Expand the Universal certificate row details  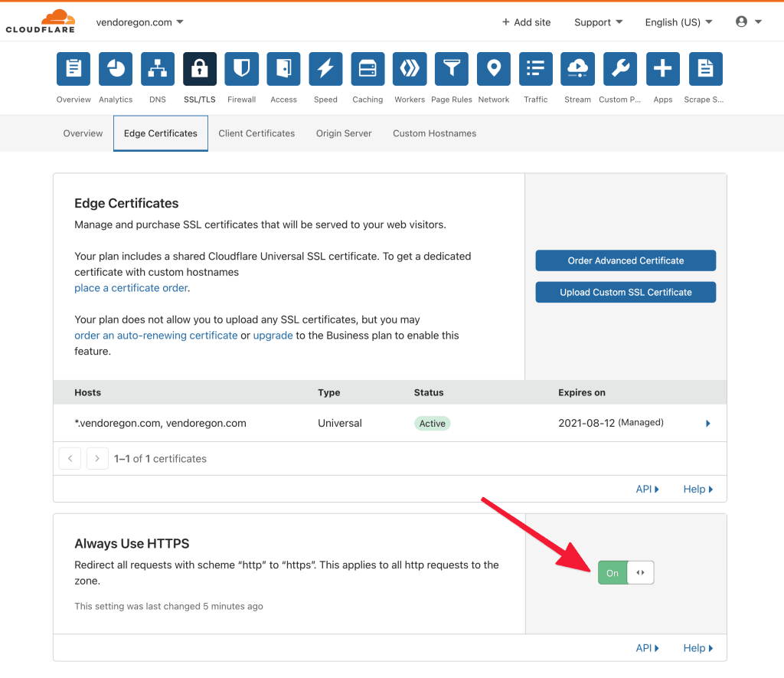[x=708, y=423]
